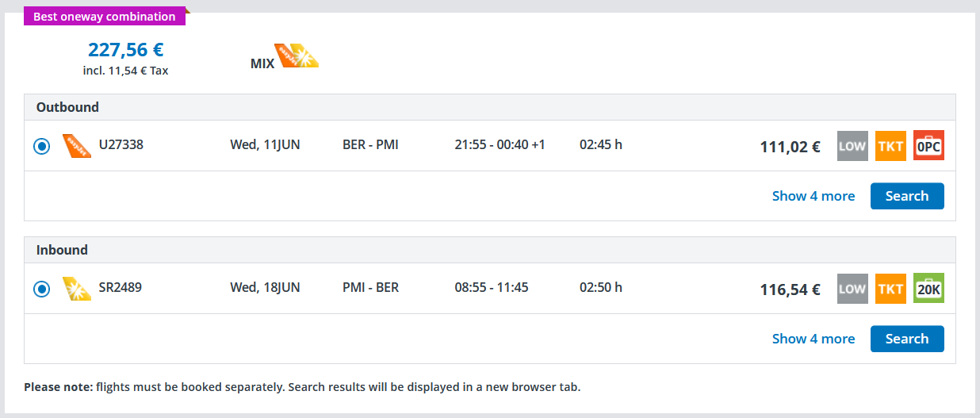This screenshot has height=418, width=980.
Task: Click the Outbound section header
Action: coord(67,107)
